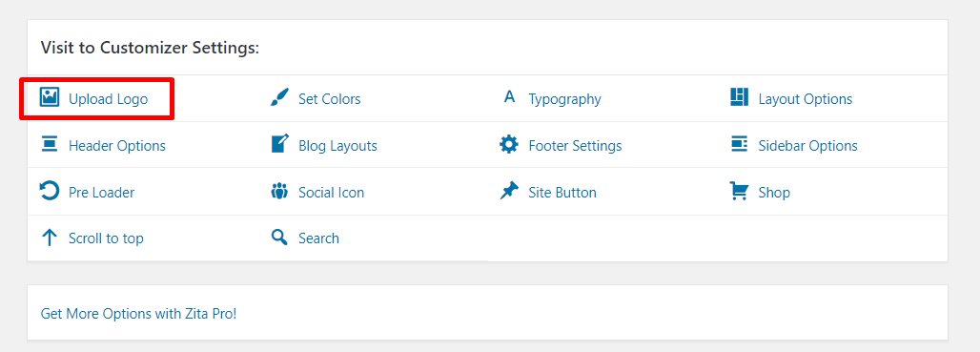Click the Site Button pin icon
Viewport: 980px width, 352px height.
pyautogui.click(x=509, y=191)
